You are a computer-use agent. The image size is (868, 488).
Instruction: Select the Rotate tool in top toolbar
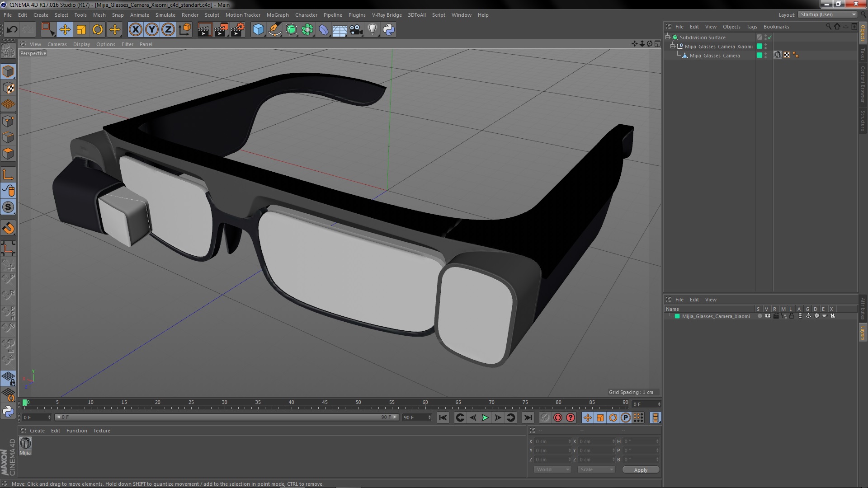point(98,30)
